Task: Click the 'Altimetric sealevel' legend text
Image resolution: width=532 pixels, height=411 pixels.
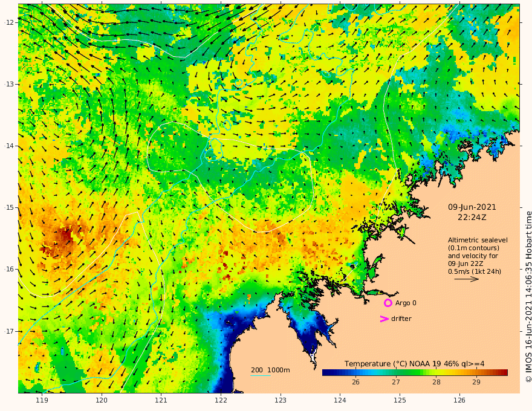Action: pos(478,240)
